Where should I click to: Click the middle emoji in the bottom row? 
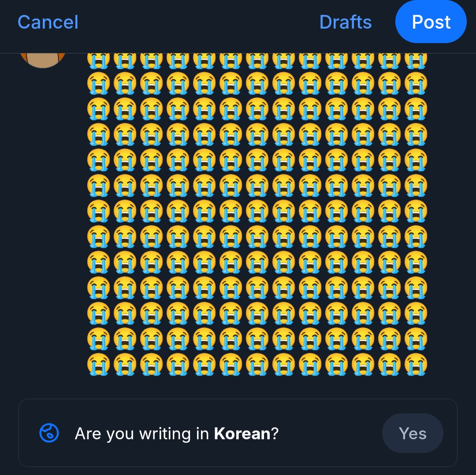coord(257,364)
